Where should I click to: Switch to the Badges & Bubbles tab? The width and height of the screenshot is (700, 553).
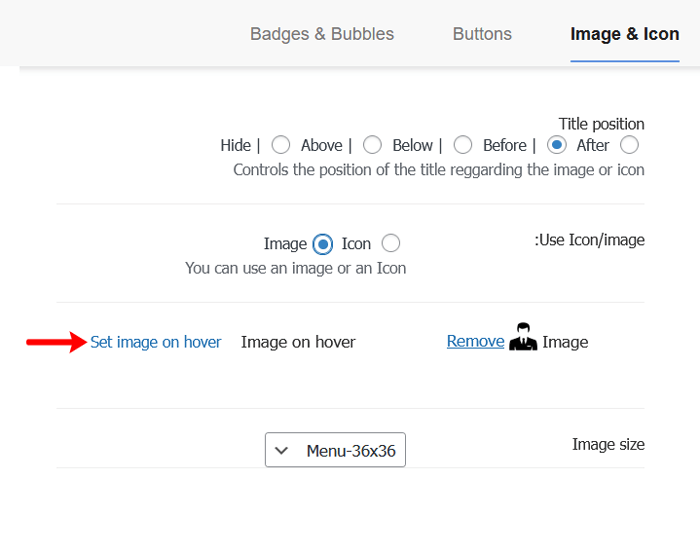[322, 34]
